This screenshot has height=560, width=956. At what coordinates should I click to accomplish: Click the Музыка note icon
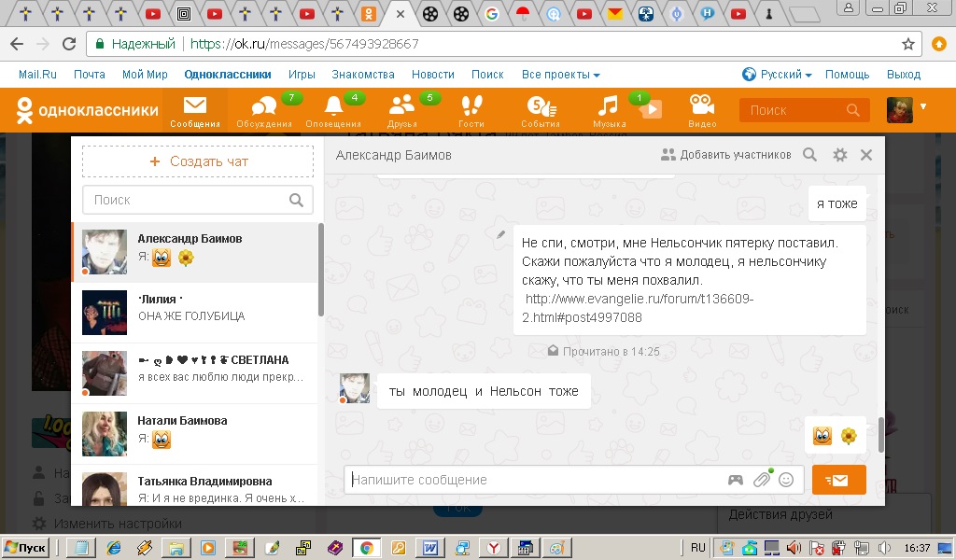pos(609,108)
